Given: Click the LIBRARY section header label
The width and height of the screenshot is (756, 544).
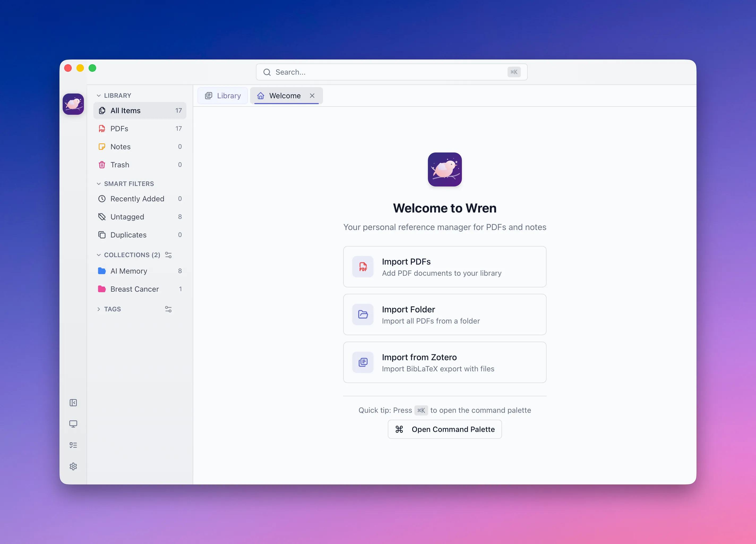Looking at the screenshot, I should tap(118, 96).
